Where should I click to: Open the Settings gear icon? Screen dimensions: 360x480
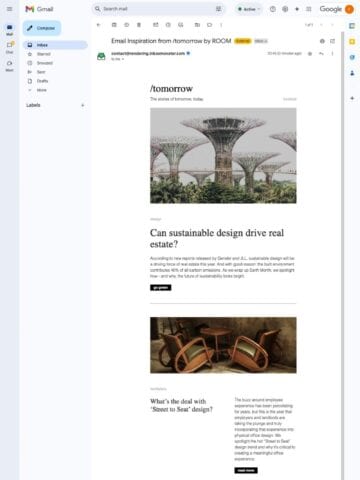pos(285,9)
